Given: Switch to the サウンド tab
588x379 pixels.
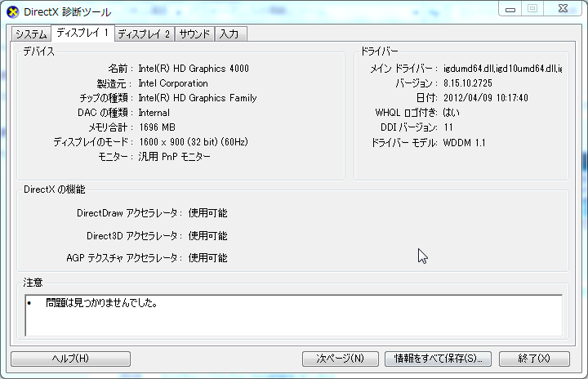Looking at the screenshot, I should tap(194, 34).
